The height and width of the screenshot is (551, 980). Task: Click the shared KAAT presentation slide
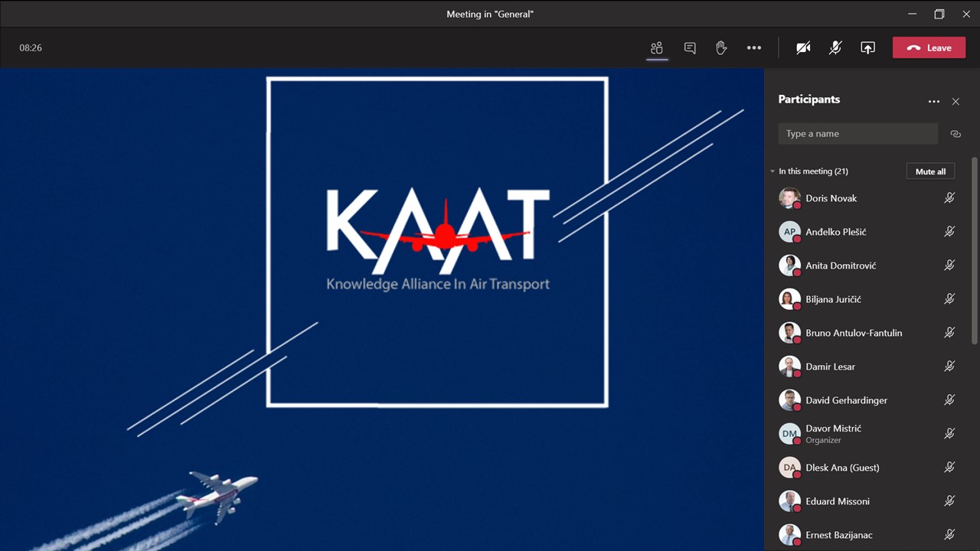click(382, 309)
